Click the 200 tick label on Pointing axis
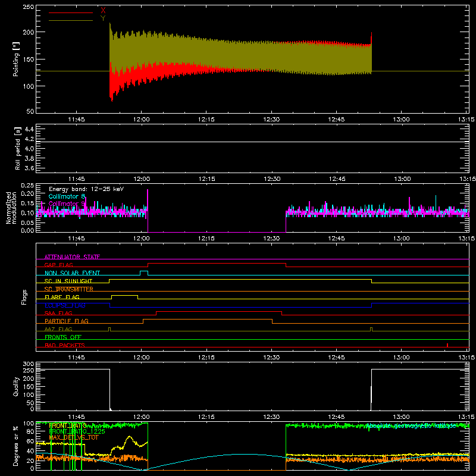This screenshot has height=476, width=476. click(28, 32)
